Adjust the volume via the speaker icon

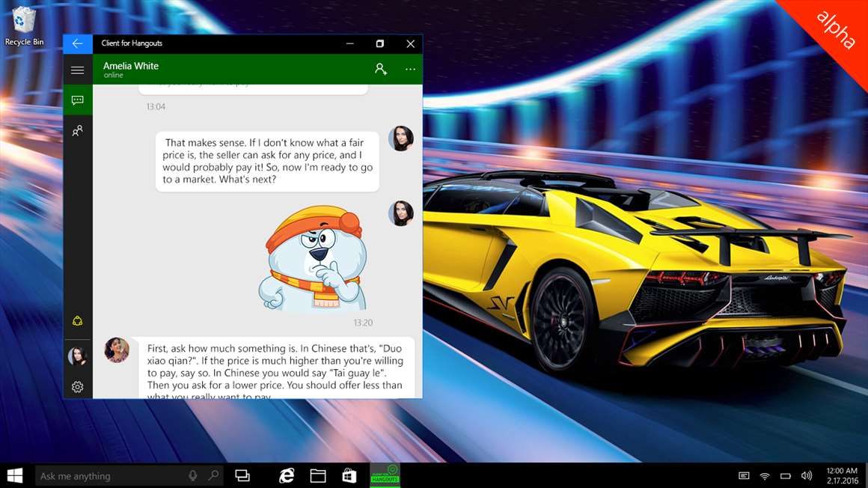pos(806,475)
